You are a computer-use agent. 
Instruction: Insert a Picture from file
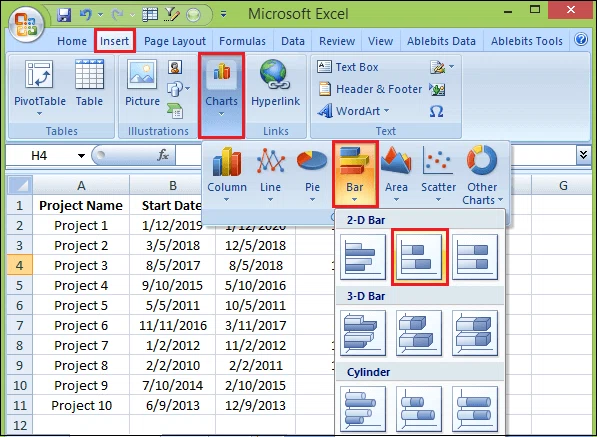142,83
